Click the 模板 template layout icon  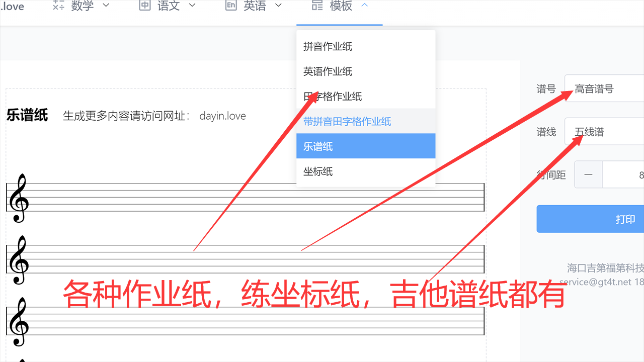316,5
